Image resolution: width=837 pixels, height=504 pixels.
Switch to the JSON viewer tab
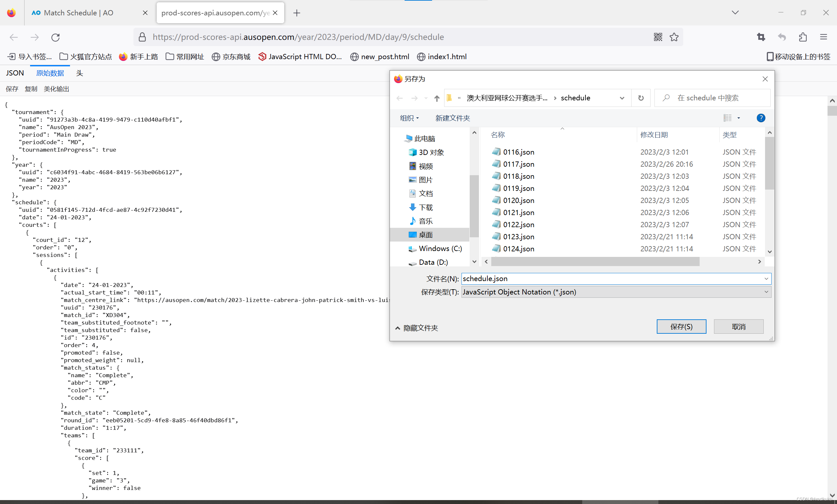(x=15, y=73)
